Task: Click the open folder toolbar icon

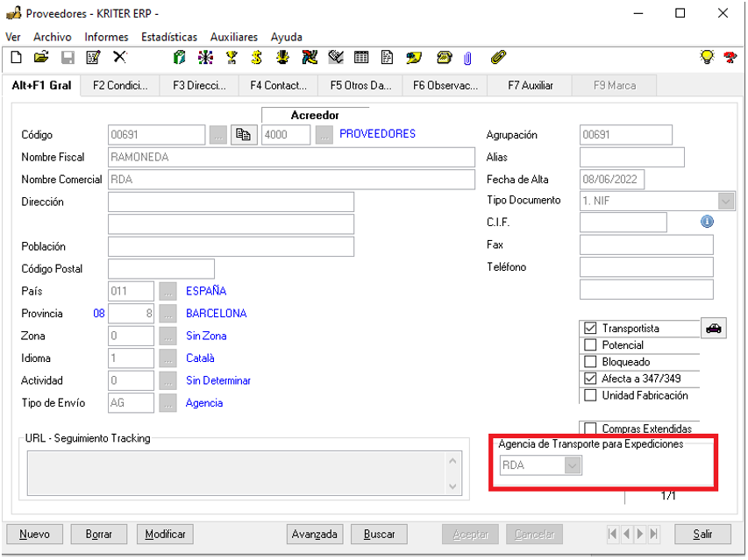Action: pyautogui.click(x=40, y=58)
